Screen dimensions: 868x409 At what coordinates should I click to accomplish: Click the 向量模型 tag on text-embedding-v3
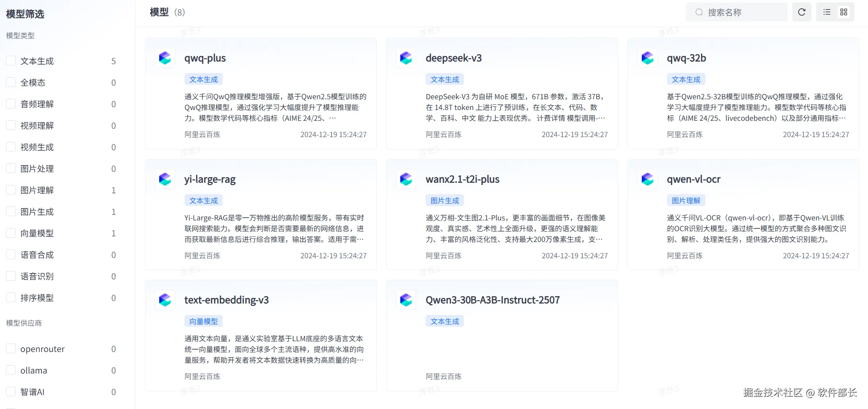[204, 321]
